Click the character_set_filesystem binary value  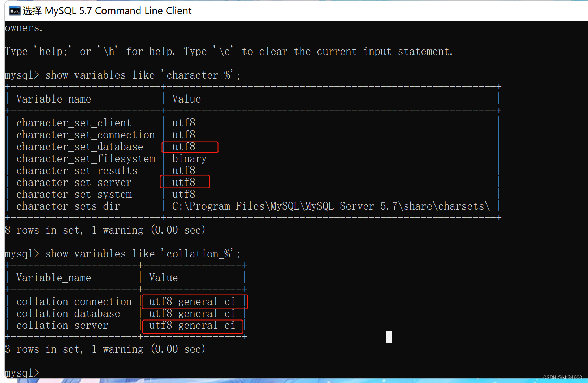point(189,158)
